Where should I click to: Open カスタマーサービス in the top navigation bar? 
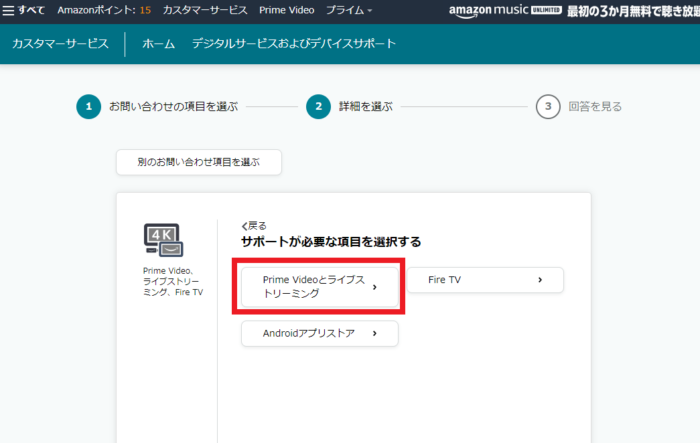click(205, 10)
